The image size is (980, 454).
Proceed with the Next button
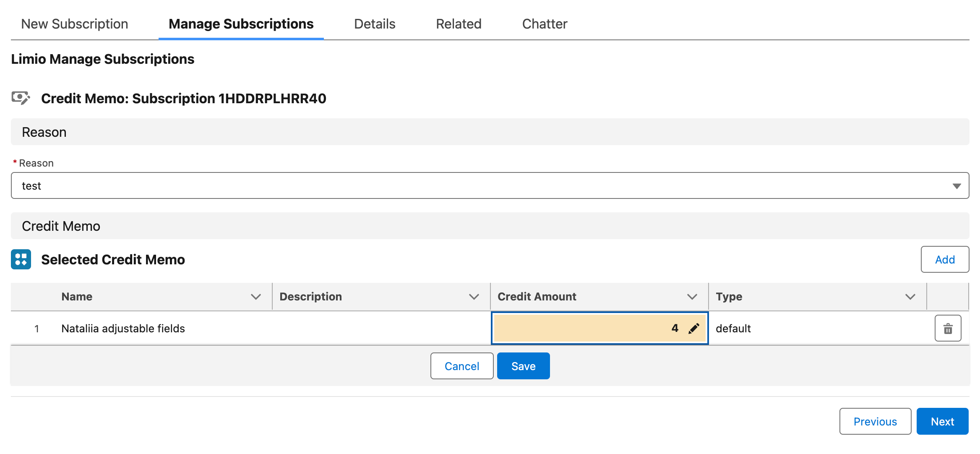(x=942, y=421)
